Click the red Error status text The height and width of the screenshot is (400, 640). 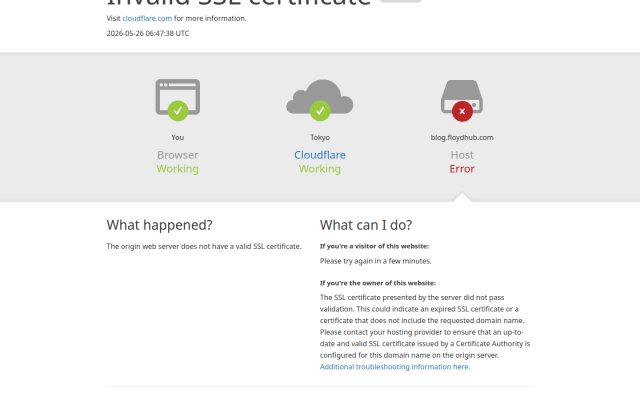coord(462,169)
